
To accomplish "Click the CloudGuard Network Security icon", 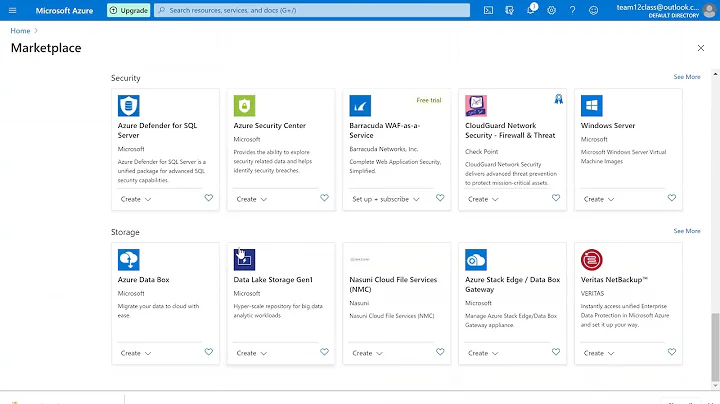I will point(476,106).
